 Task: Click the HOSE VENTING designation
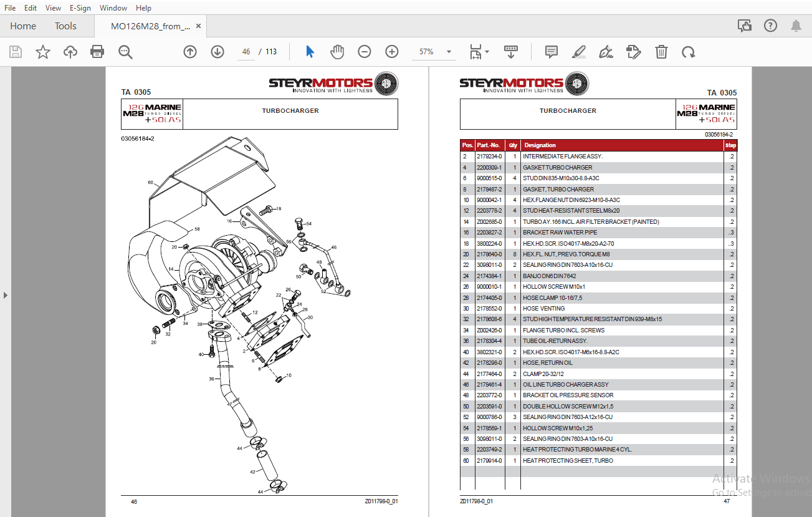[544, 309]
